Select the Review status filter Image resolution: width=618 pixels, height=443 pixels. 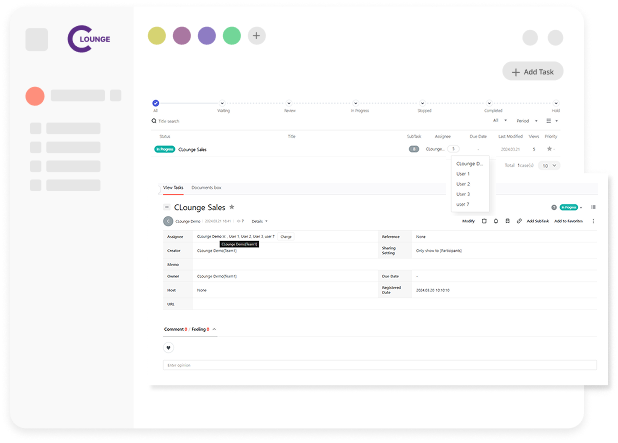pos(289,103)
